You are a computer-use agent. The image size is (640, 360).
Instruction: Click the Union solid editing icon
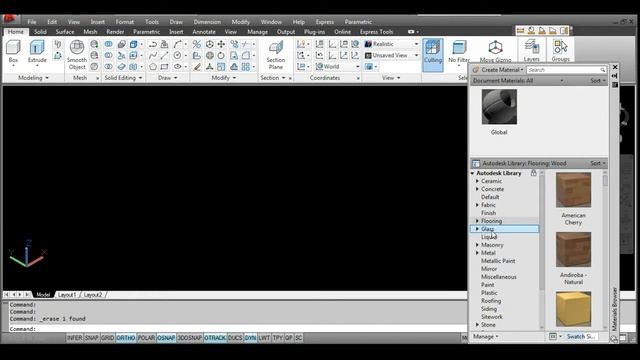click(109, 44)
